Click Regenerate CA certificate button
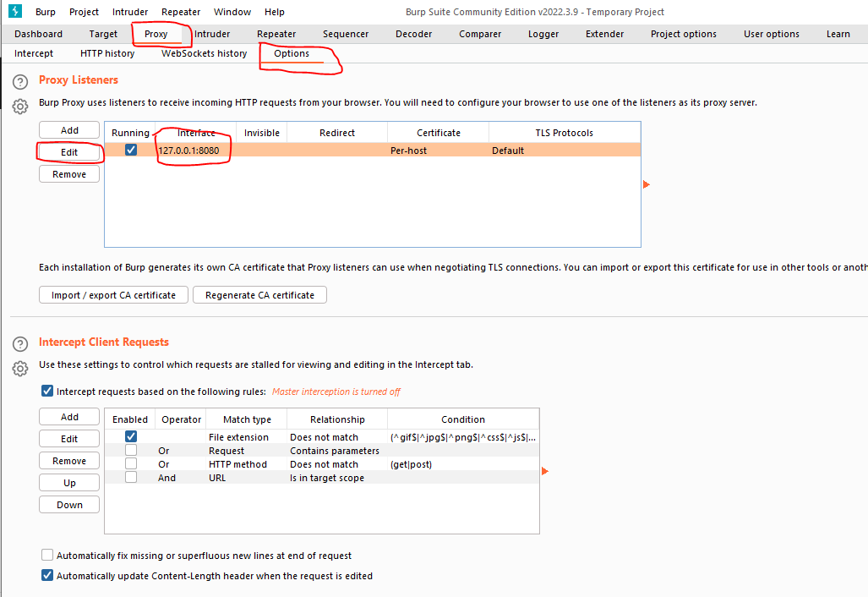The height and width of the screenshot is (597, 868). pos(259,295)
